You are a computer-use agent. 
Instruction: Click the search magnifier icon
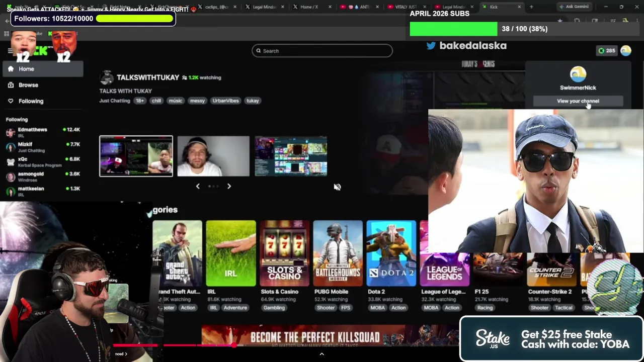(259, 51)
